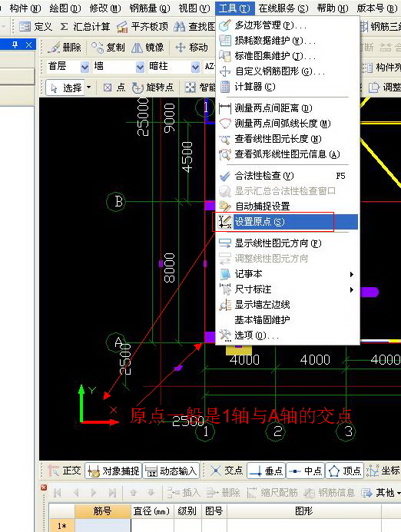This screenshot has height=532, width=401.
Task: Select 多边形管理(P) menu entry
Action: (287, 25)
